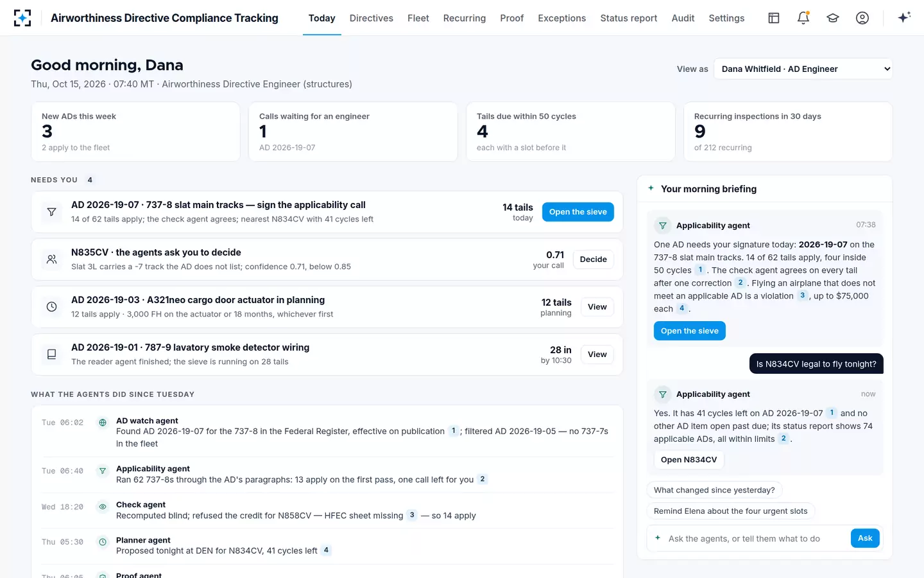Click the Decide button for N835CV
This screenshot has height=578, width=924.
[x=594, y=259]
